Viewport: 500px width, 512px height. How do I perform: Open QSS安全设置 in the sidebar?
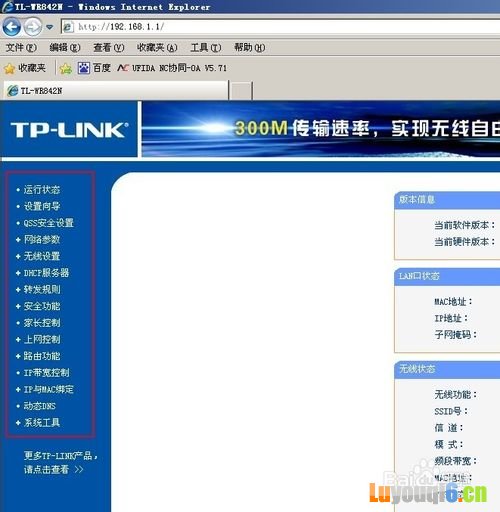pos(48,223)
